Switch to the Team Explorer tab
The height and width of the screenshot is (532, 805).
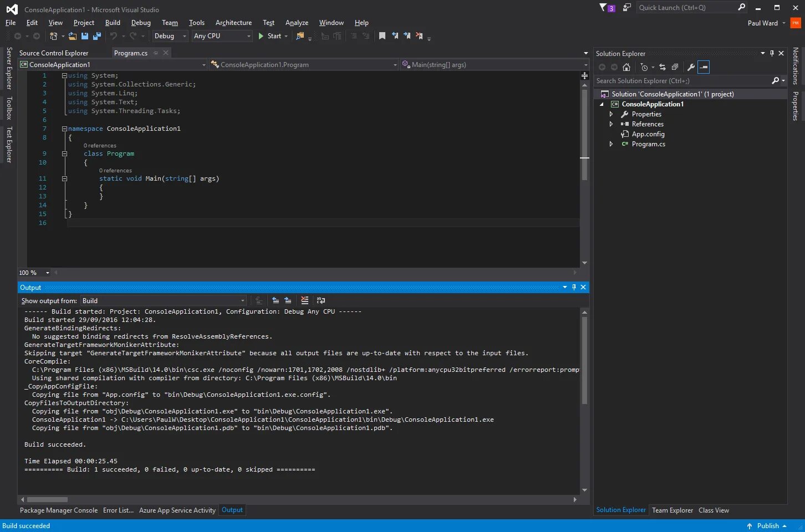[672, 510]
